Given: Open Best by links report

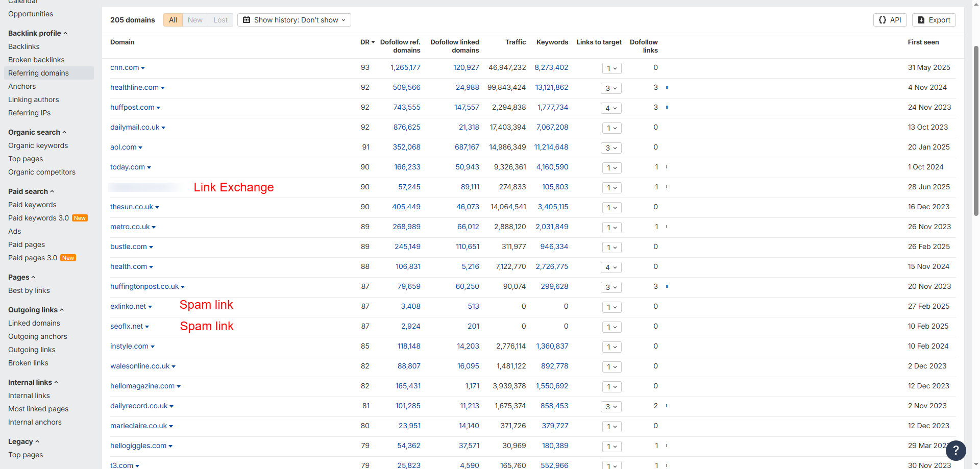Looking at the screenshot, I should (x=29, y=290).
